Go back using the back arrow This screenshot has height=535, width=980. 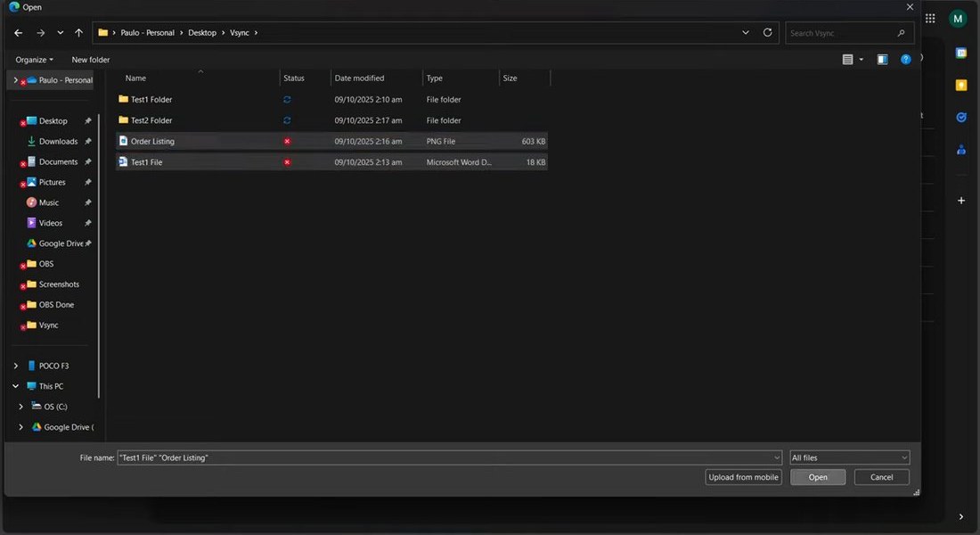coord(18,32)
